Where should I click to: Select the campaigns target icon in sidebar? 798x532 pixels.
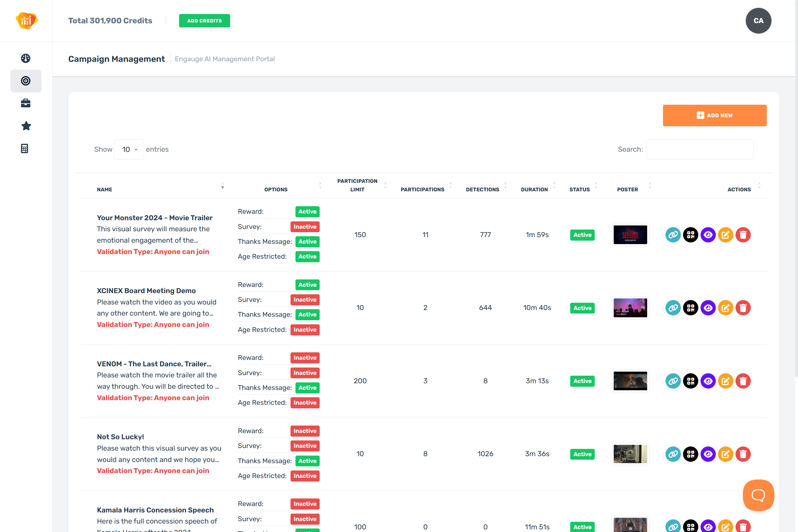pyautogui.click(x=26, y=81)
